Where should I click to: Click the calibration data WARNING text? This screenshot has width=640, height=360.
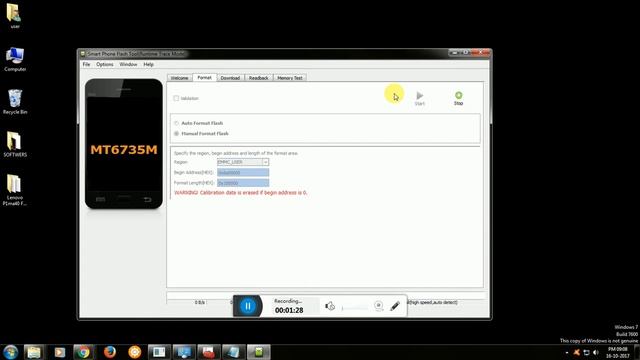click(x=240, y=193)
